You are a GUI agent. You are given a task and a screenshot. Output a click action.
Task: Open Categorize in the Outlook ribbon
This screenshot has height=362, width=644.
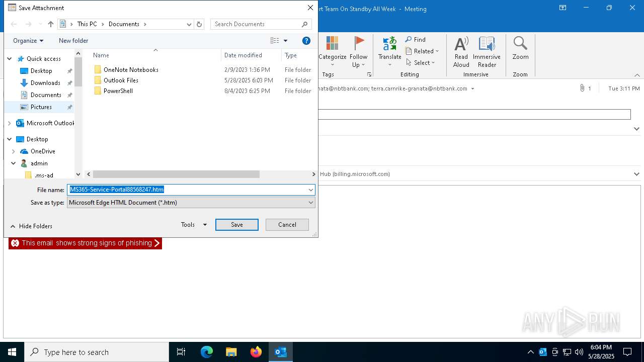[333, 52]
